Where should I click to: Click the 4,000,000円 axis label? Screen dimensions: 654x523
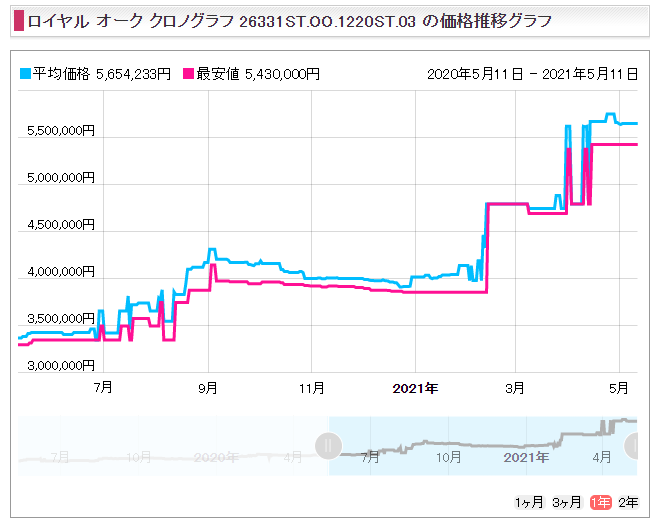pyautogui.click(x=61, y=272)
